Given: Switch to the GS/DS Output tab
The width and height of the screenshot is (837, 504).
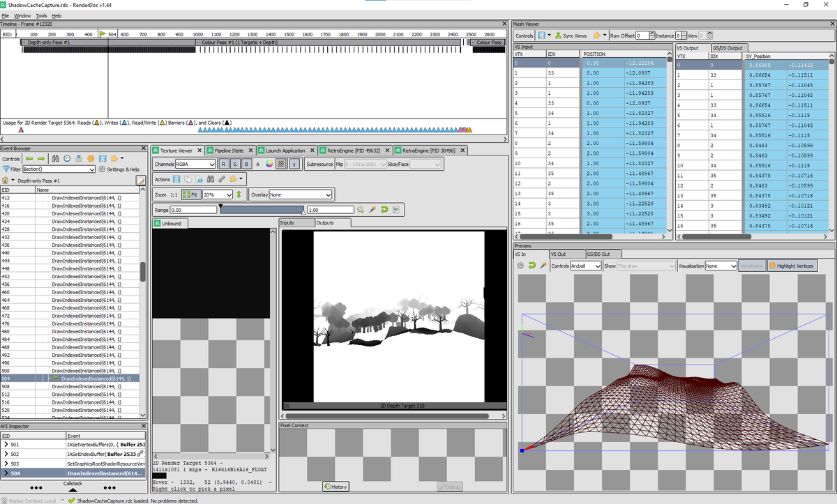Looking at the screenshot, I should coord(730,48).
